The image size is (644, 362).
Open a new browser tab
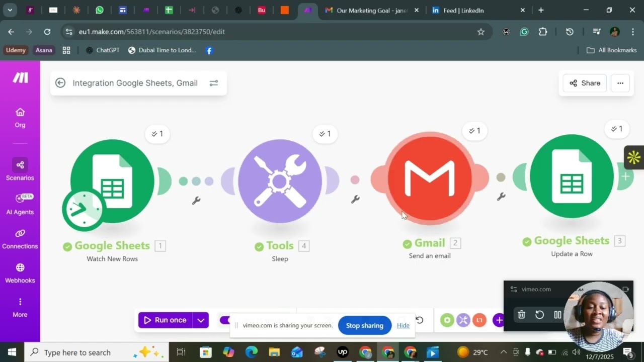point(541,10)
